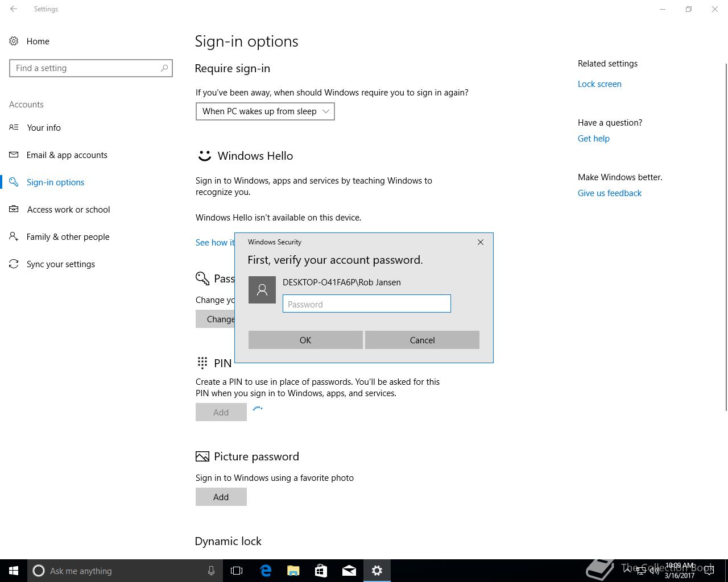
Task: Click the key icon beside Sign-in options
Action: (14, 182)
